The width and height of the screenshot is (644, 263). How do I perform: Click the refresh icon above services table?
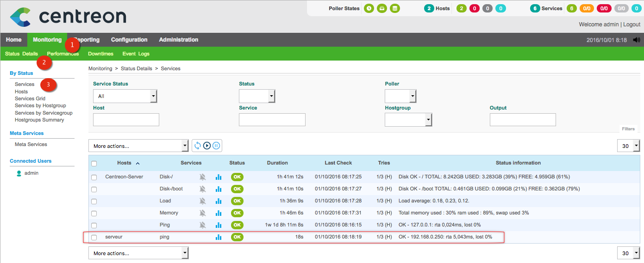pos(198,146)
